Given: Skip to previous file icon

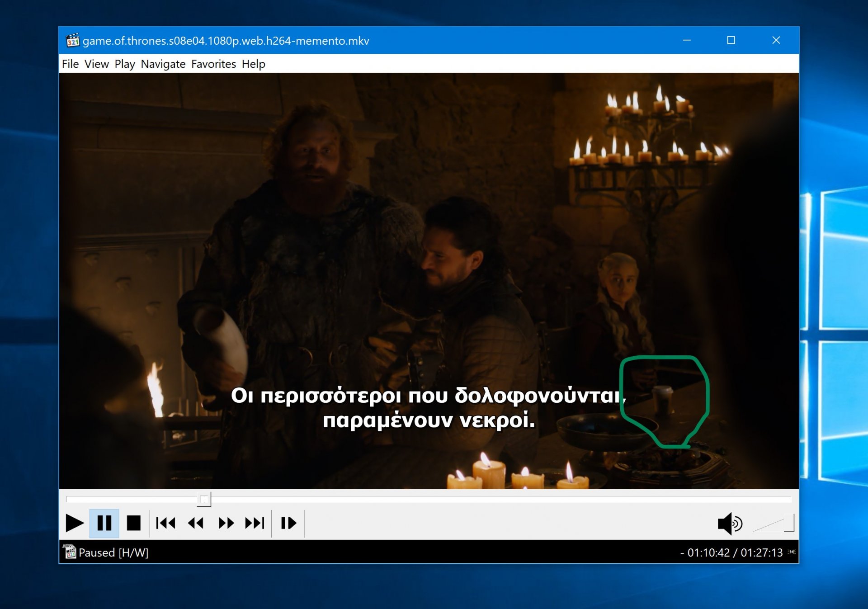Looking at the screenshot, I should point(165,523).
